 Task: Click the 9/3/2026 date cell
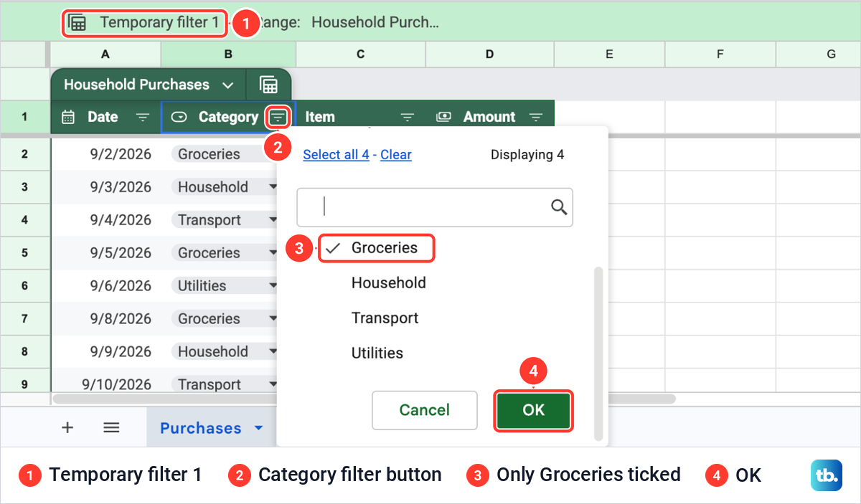tap(106, 187)
